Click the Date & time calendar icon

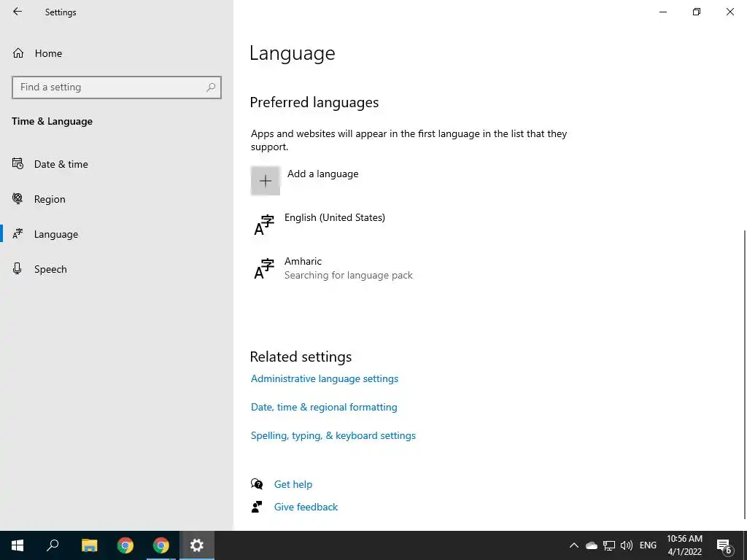coord(18,164)
